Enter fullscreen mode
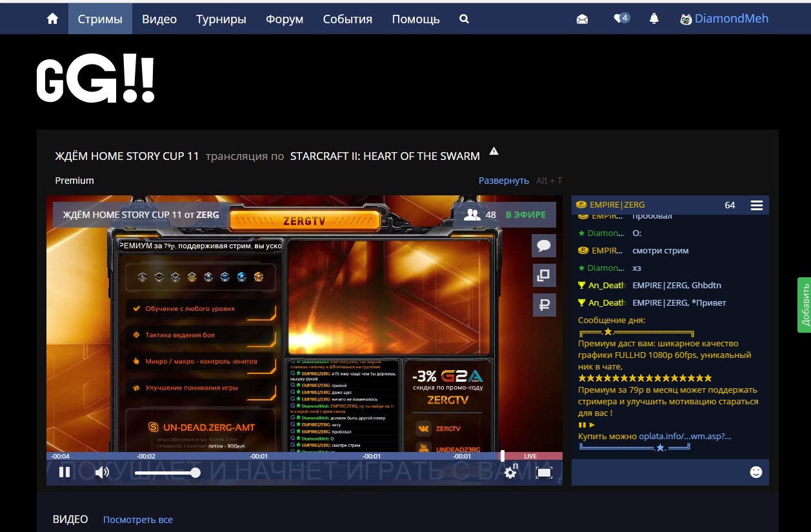 click(544, 473)
